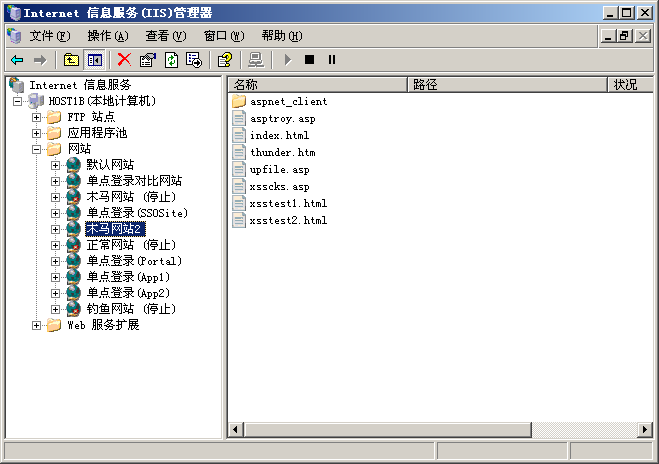Expand the FTP 站点 node
Image resolution: width=659 pixels, height=464 pixels.
[x=37, y=117]
